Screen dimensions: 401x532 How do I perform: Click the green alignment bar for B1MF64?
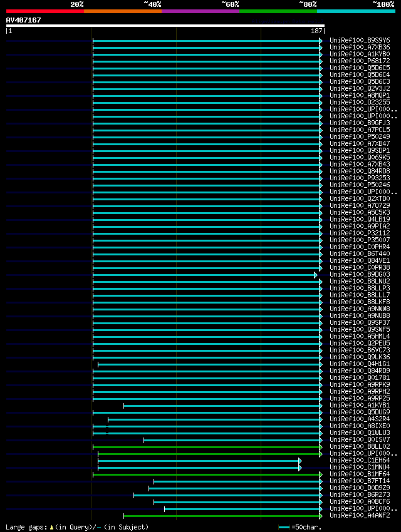pyautogui.click(x=208, y=474)
